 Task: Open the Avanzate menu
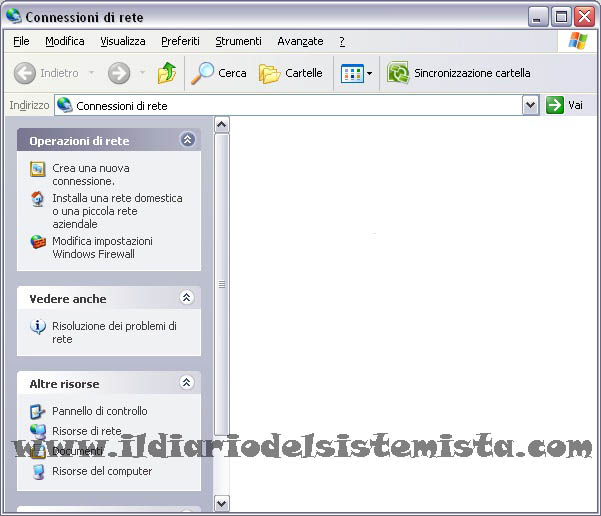(x=300, y=41)
